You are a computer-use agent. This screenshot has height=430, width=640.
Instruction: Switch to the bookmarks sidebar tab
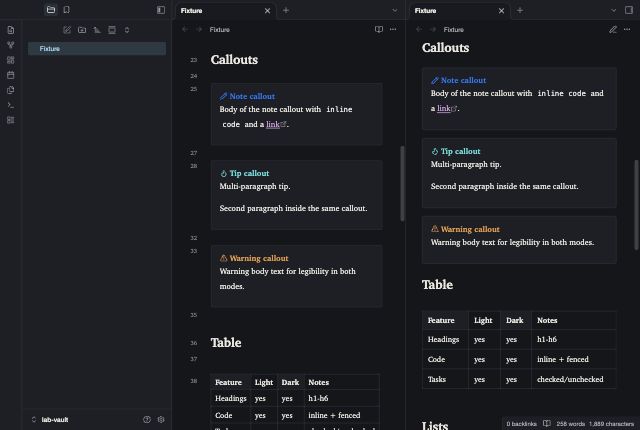(67, 10)
